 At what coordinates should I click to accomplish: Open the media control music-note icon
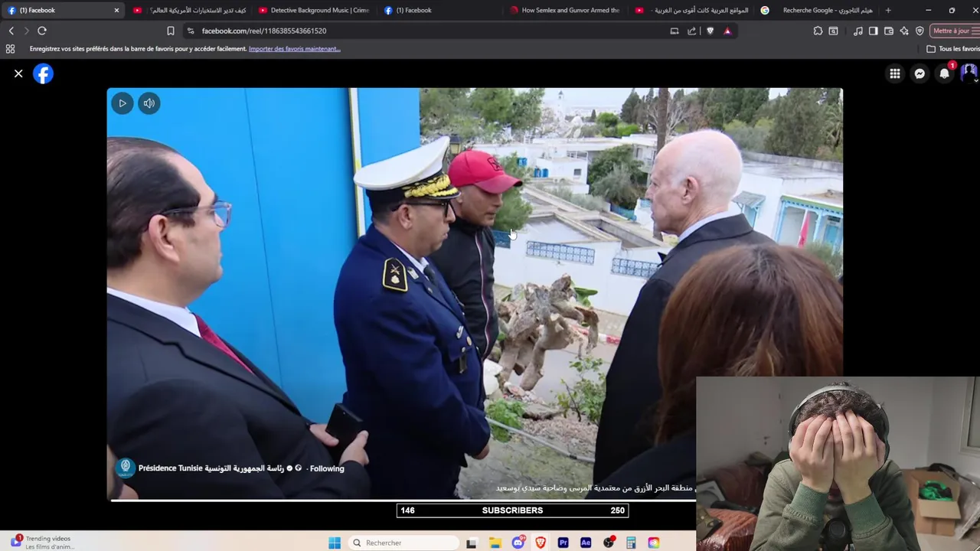click(x=857, y=31)
